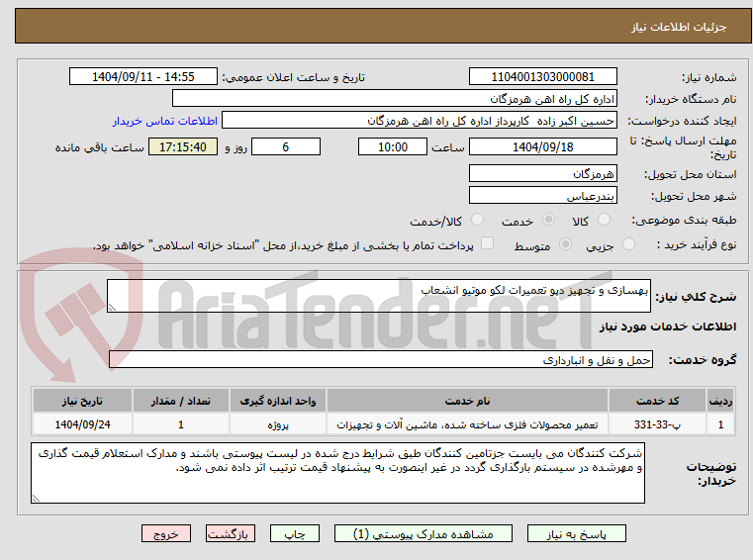753x560 pixels.
Task: Click the buyer organization name field
Action: pyautogui.click(x=394, y=99)
